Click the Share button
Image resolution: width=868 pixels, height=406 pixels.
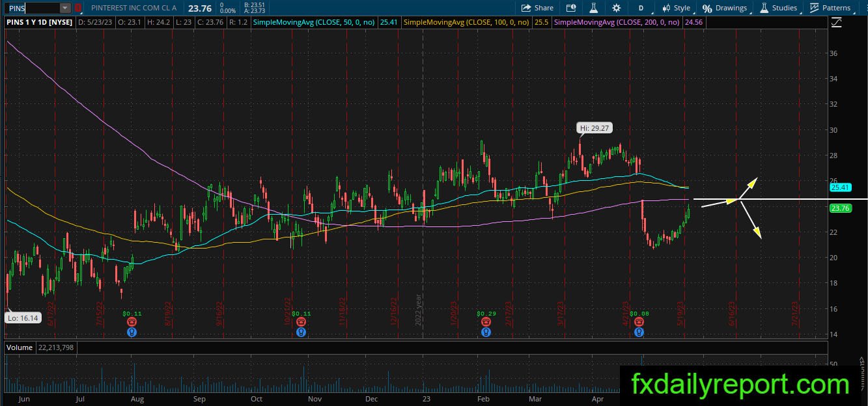[x=538, y=8]
